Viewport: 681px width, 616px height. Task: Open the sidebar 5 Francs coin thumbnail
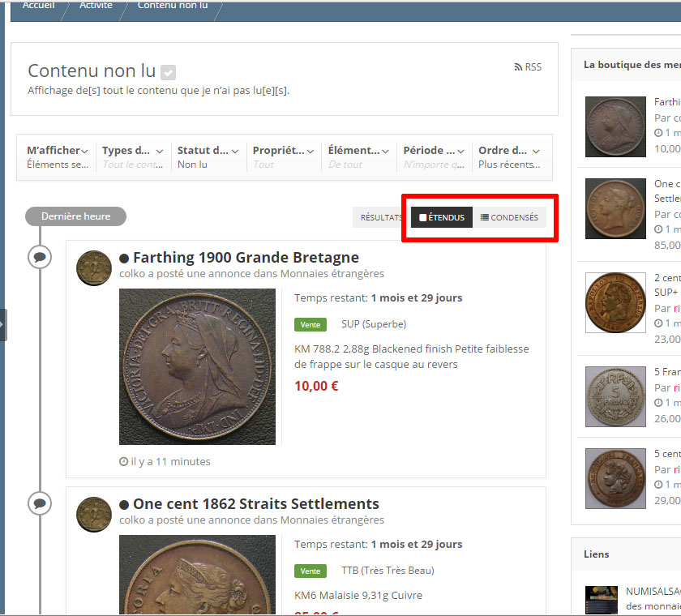click(615, 396)
